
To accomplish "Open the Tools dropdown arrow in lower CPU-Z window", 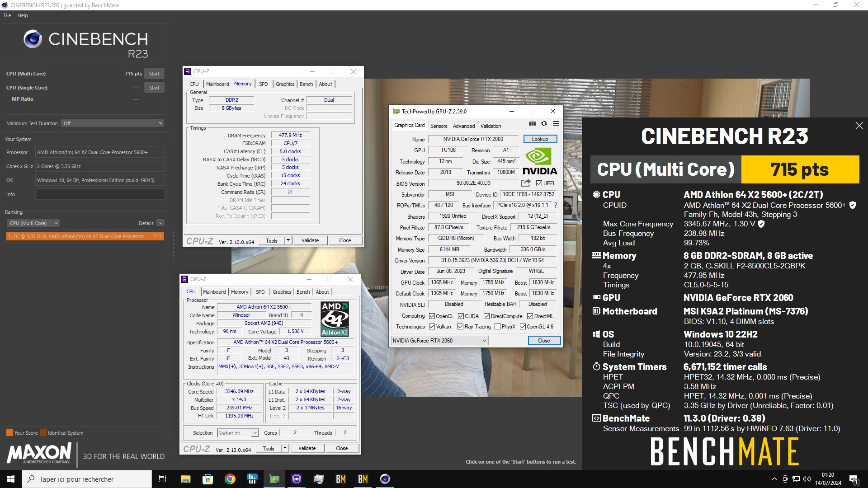I will (x=285, y=448).
